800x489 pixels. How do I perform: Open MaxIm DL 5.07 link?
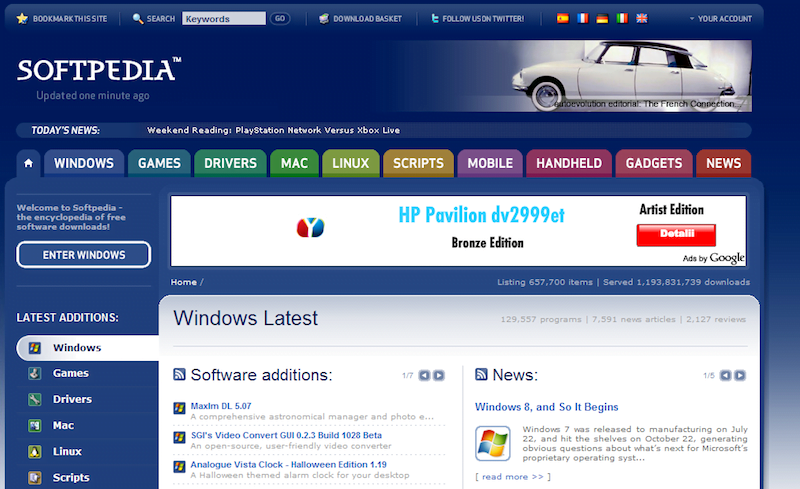pos(221,406)
